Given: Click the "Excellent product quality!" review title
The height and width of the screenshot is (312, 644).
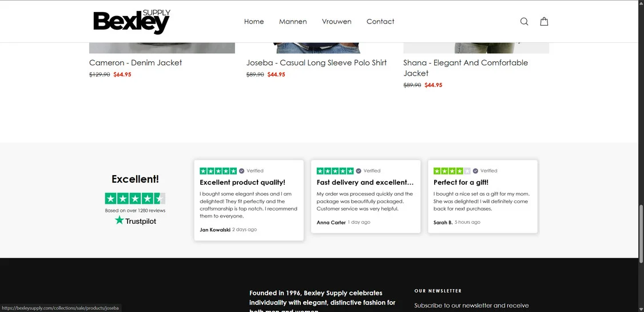Looking at the screenshot, I should click(x=243, y=183).
